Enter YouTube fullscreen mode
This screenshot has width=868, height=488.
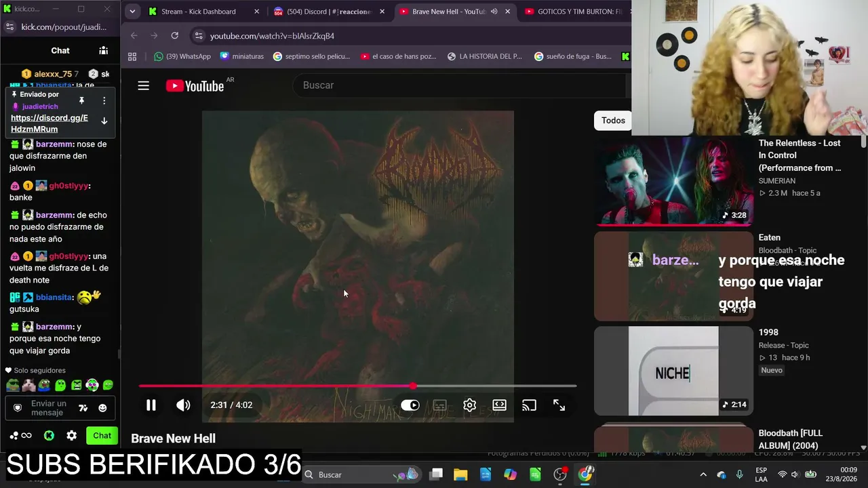pyautogui.click(x=559, y=405)
